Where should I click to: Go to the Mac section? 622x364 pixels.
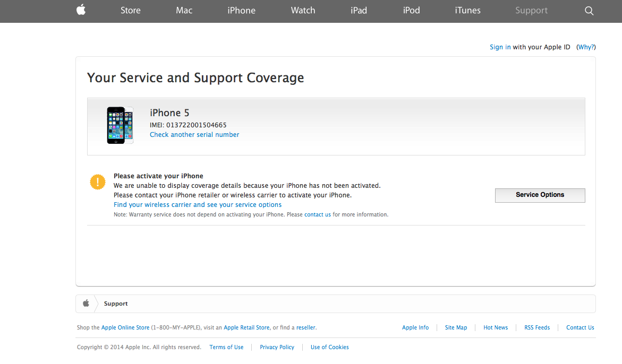[184, 11]
